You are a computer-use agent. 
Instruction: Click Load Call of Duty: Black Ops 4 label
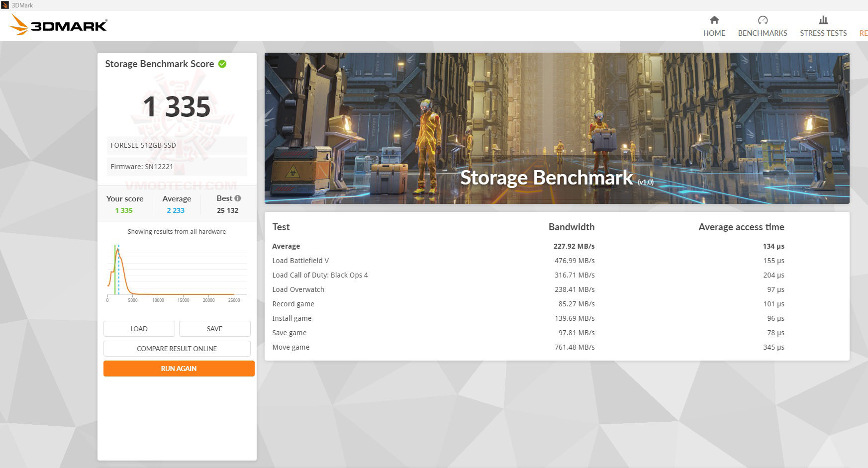click(320, 275)
